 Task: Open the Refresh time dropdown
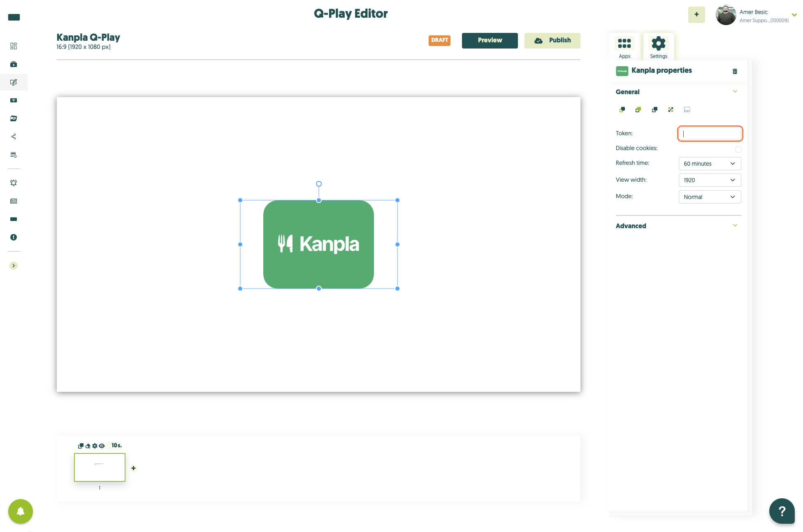710,164
